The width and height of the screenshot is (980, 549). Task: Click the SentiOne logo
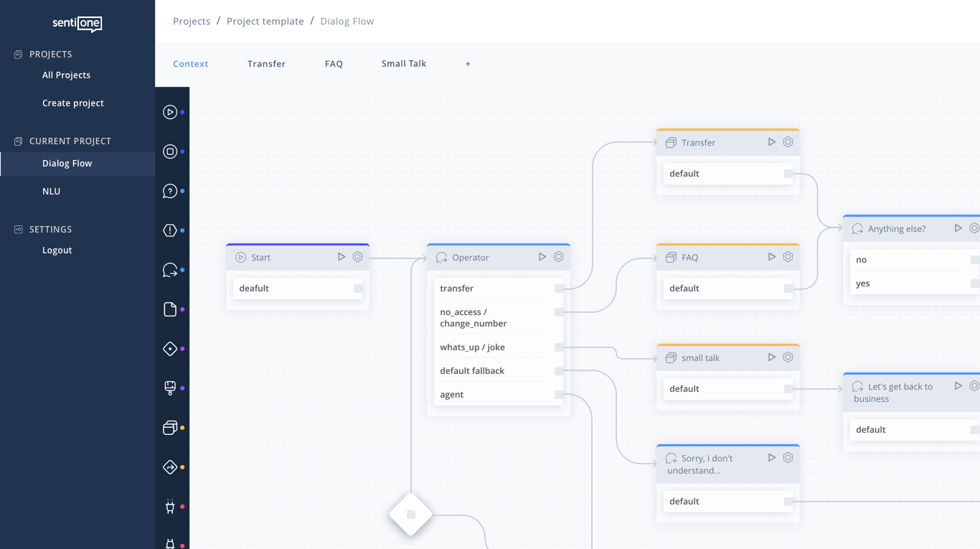point(77,24)
